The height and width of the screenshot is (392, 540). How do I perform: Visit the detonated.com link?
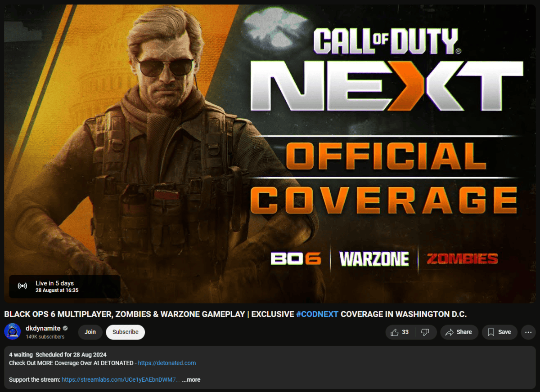click(167, 363)
